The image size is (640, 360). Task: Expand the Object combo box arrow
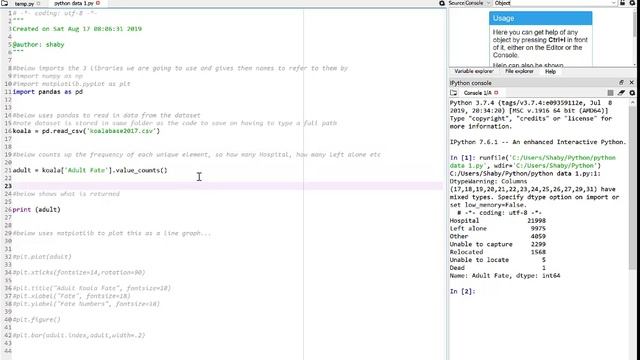pos(613,3)
